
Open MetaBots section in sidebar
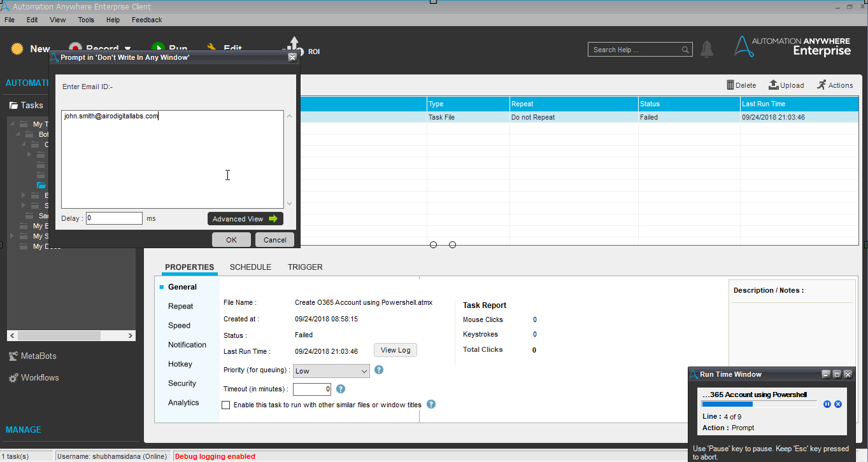coord(38,356)
